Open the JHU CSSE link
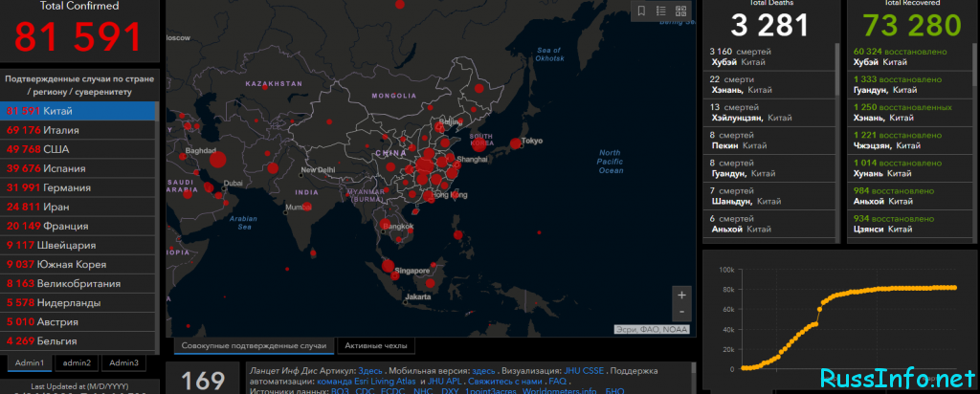The height and width of the screenshot is (394, 980). 584,371
